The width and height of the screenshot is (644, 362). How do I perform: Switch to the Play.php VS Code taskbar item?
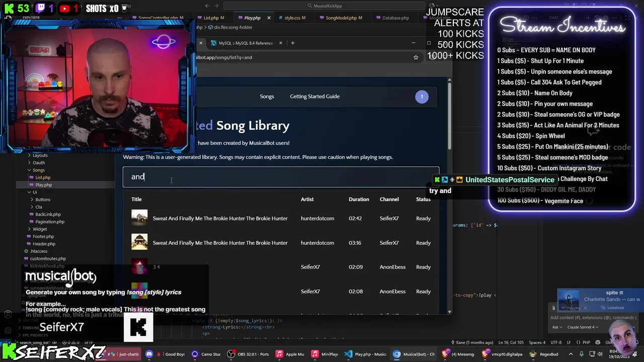[366, 354]
